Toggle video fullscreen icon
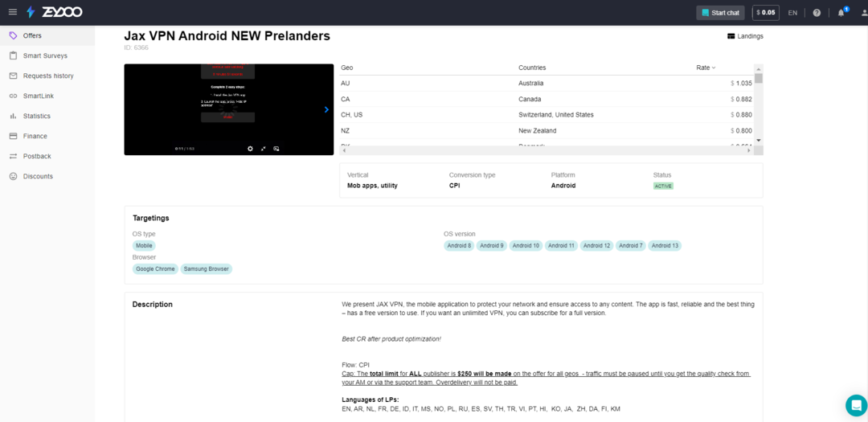This screenshot has height=422, width=868. tap(264, 149)
